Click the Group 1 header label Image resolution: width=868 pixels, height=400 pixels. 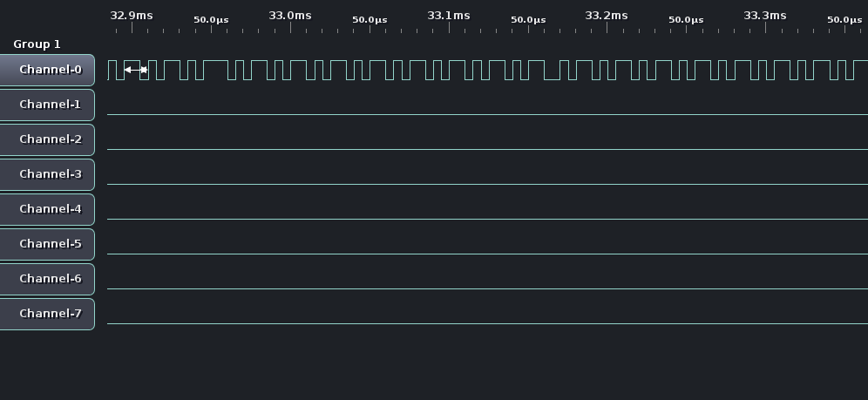pyautogui.click(x=37, y=44)
